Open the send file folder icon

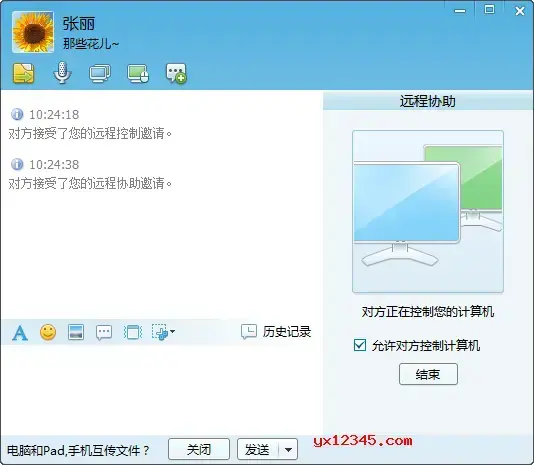tap(23, 73)
